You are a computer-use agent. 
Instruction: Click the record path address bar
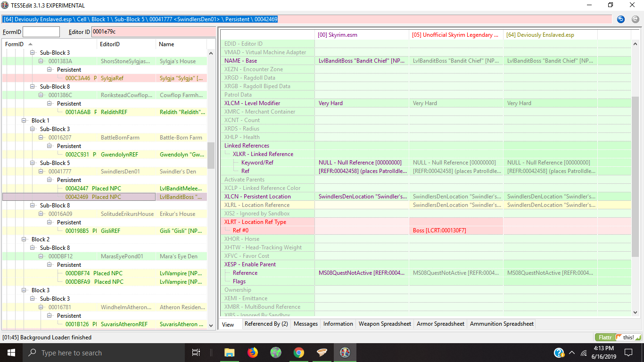coord(307,19)
